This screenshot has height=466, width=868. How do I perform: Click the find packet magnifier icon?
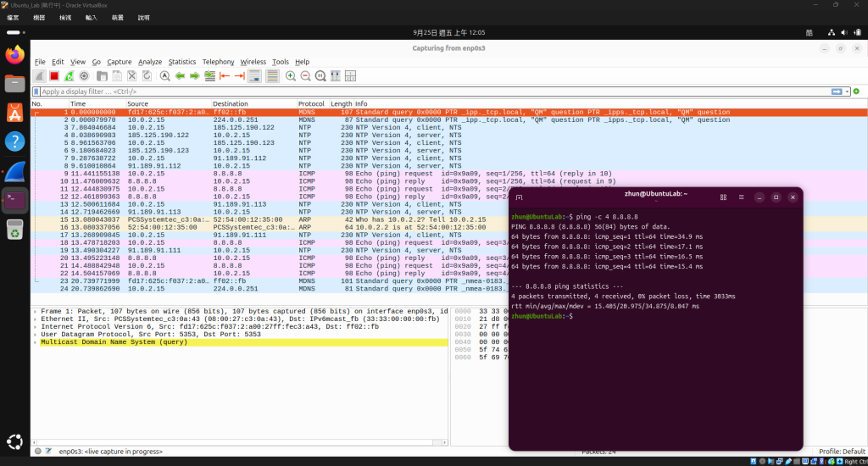pyautogui.click(x=165, y=75)
